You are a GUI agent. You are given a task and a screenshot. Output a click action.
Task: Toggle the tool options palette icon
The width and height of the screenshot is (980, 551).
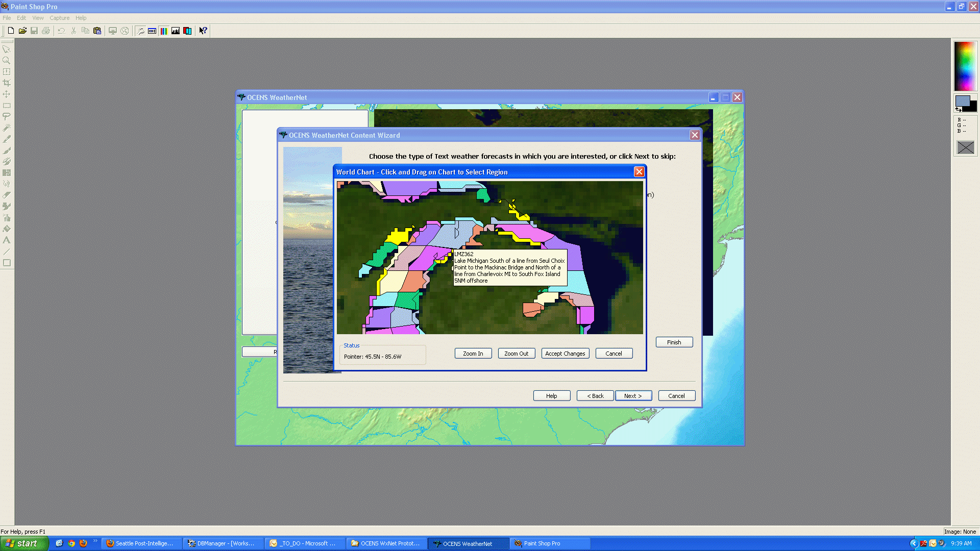152,31
